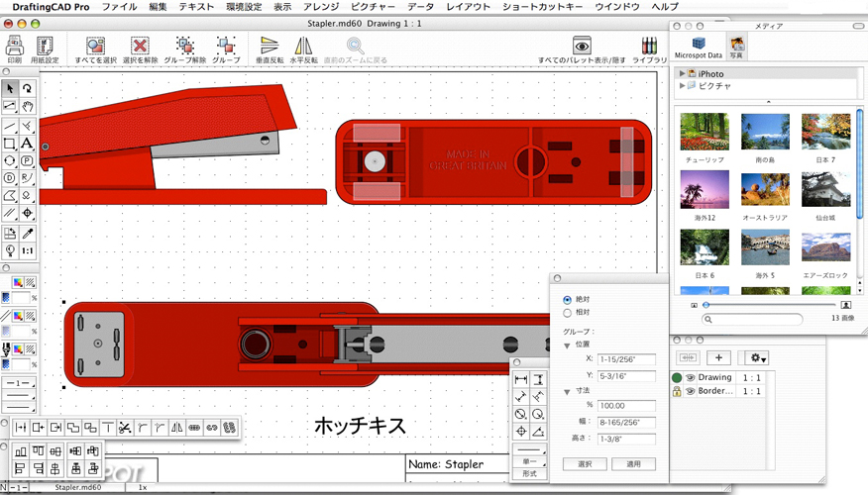Image resolution: width=868 pixels, height=495 pixels.
Task: Open the gear dropdown in layers panel
Action: (759, 357)
